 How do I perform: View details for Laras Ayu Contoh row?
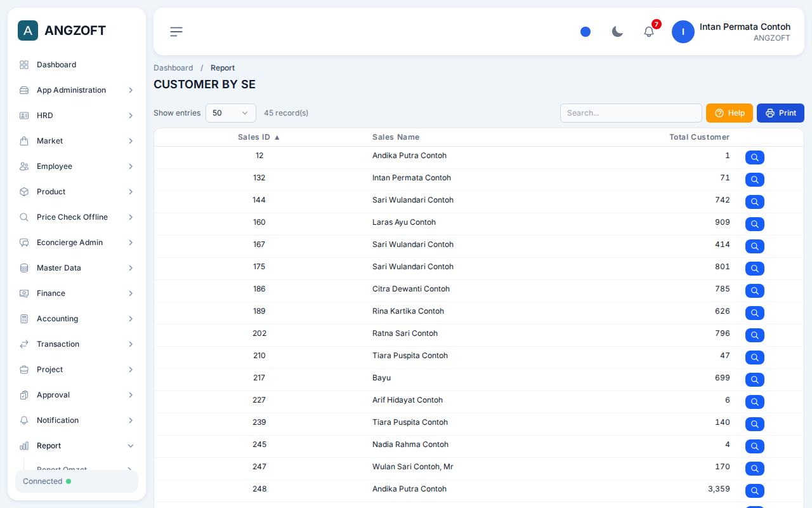[x=755, y=224]
